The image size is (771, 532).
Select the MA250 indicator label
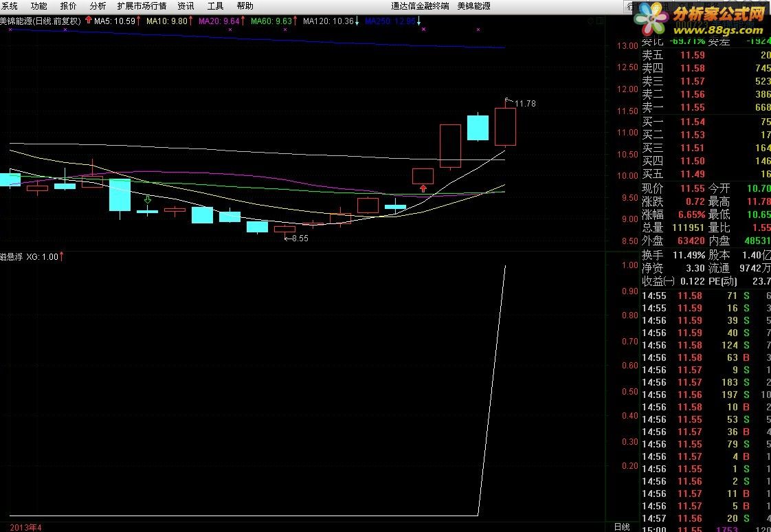[393, 21]
